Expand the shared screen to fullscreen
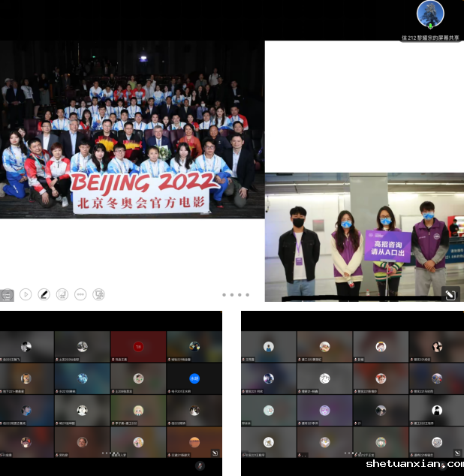This screenshot has height=476, width=464. (x=450, y=294)
